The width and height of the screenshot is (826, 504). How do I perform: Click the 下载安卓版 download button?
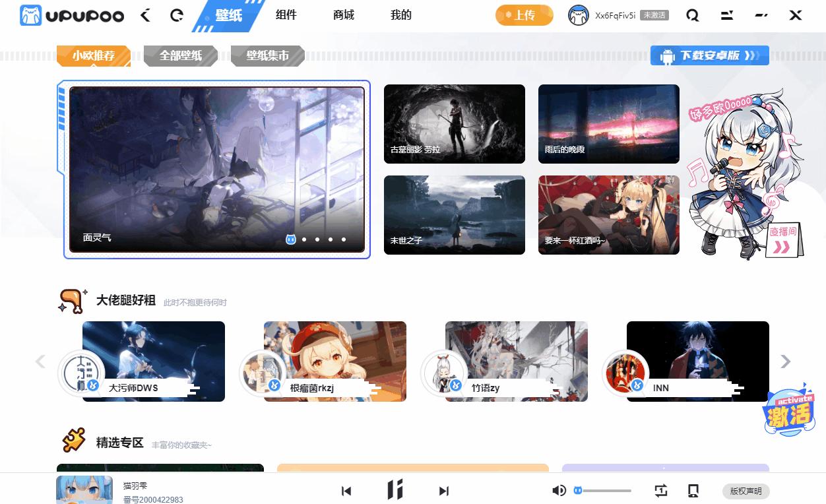click(x=709, y=55)
